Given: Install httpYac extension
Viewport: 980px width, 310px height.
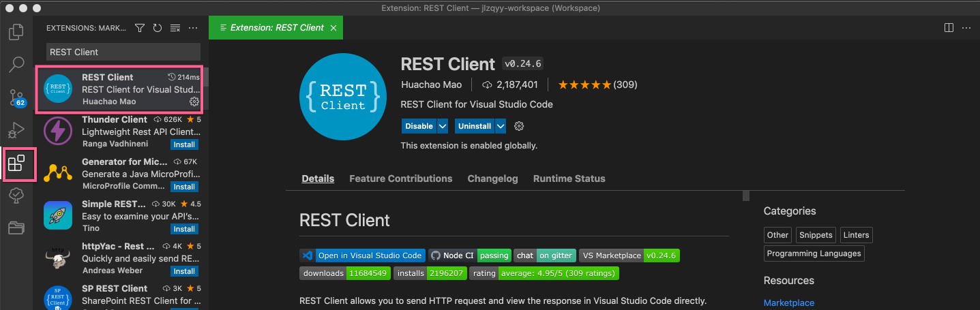Looking at the screenshot, I should 184,271.
